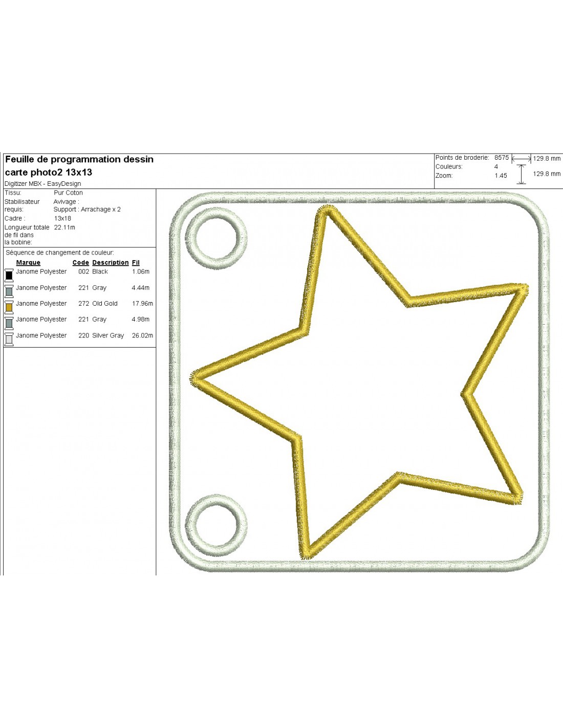Click the Black thread spool icon
The image size is (563, 728).
[9, 275]
